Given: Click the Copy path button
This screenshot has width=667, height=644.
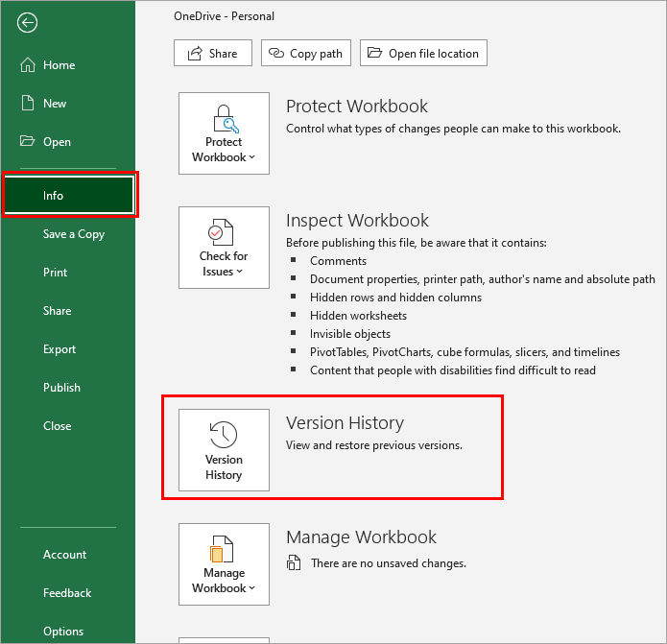Looking at the screenshot, I should (x=306, y=54).
